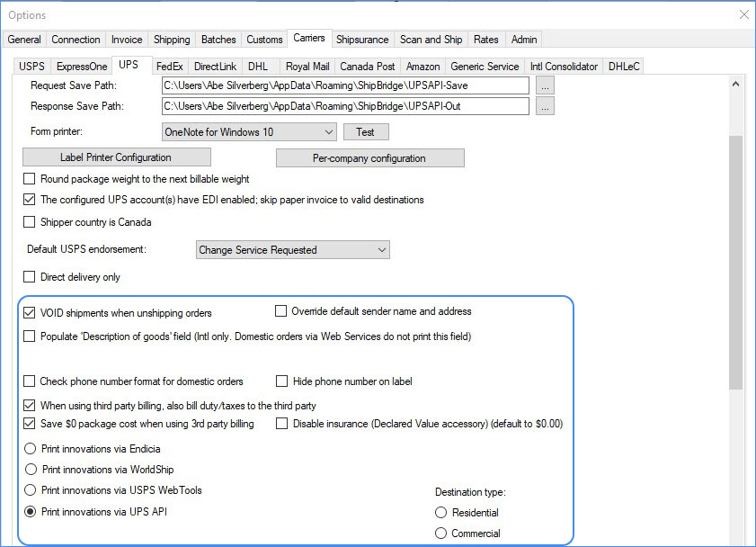Image resolution: width=756 pixels, height=547 pixels.
Task: Toggle bill duty/taxes to third party
Action: pyautogui.click(x=30, y=405)
